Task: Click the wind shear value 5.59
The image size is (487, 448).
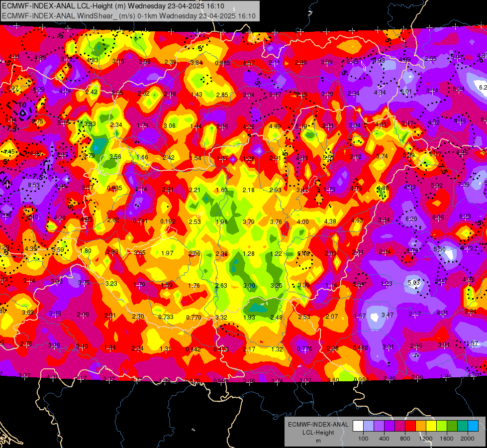Action: (58, 250)
